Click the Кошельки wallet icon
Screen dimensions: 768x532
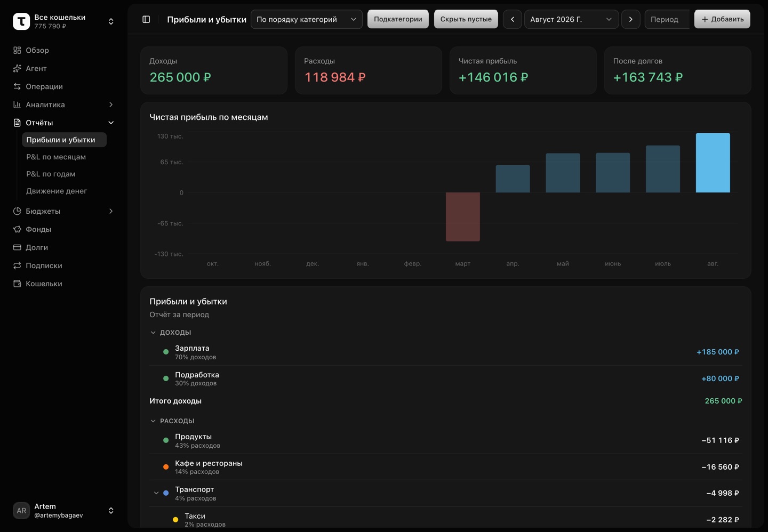click(17, 284)
